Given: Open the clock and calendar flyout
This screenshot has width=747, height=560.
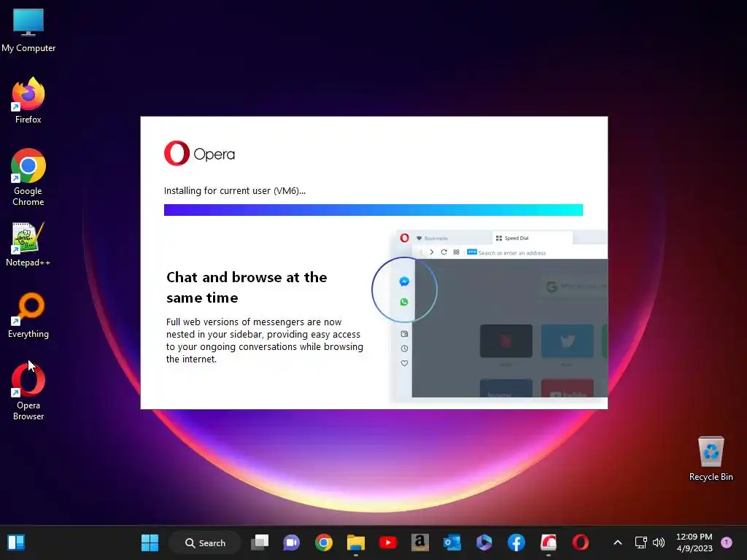Looking at the screenshot, I should coord(694,542).
